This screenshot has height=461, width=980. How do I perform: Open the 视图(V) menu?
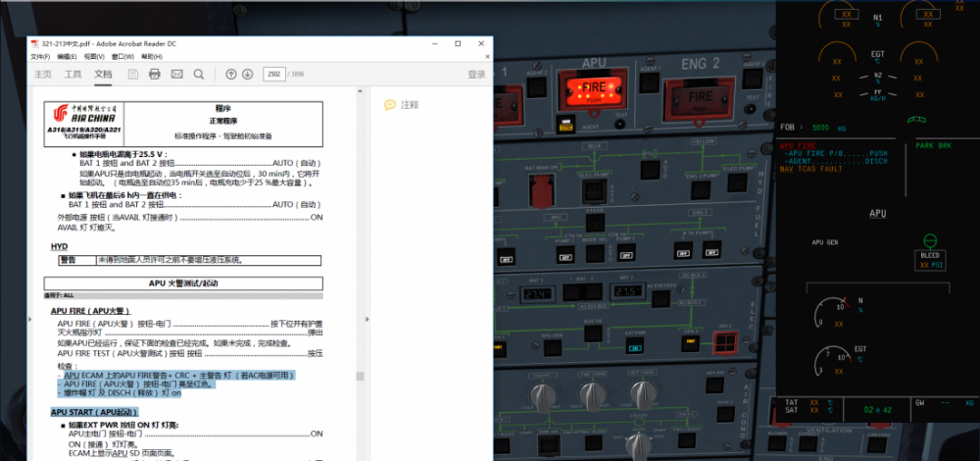click(93, 57)
